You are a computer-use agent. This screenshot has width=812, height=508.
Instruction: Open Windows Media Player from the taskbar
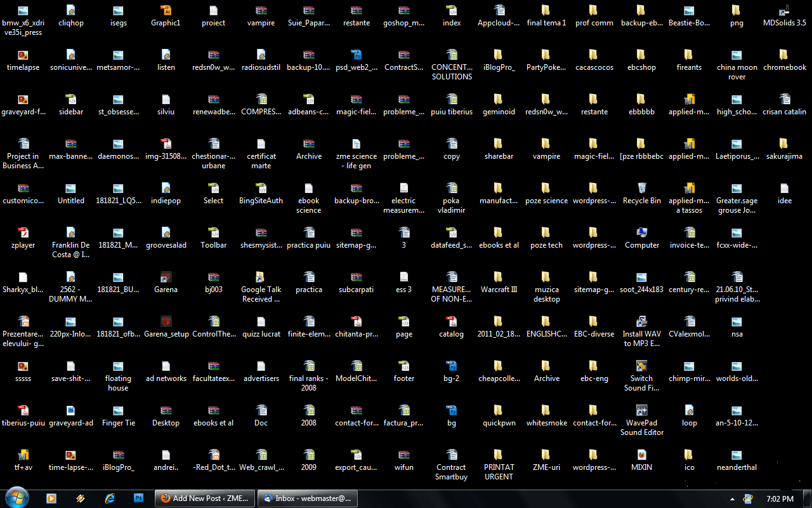tap(51, 498)
